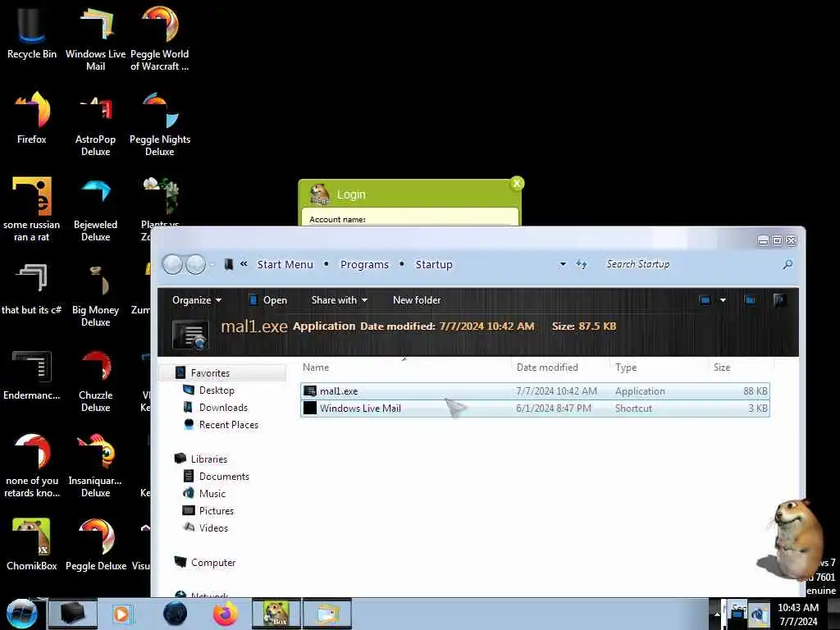
Task: Click Programs in the address breadcrumb
Action: (364, 265)
